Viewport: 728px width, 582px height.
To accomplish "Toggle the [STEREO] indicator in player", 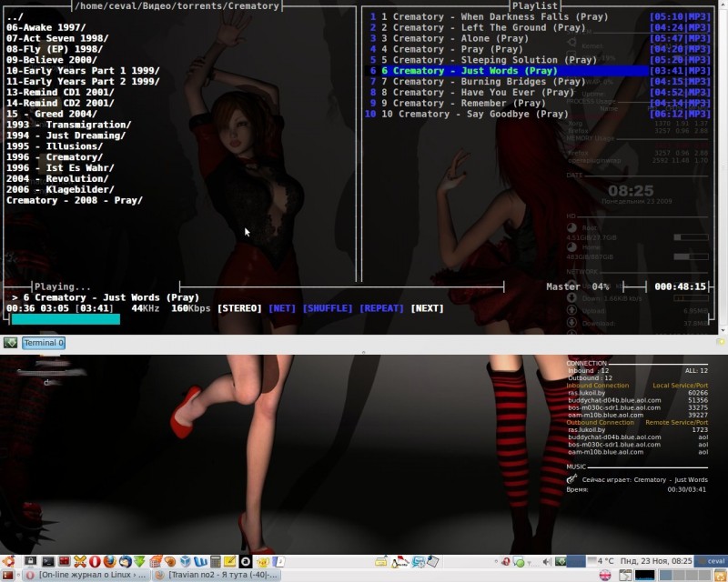I will coord(239,308).
